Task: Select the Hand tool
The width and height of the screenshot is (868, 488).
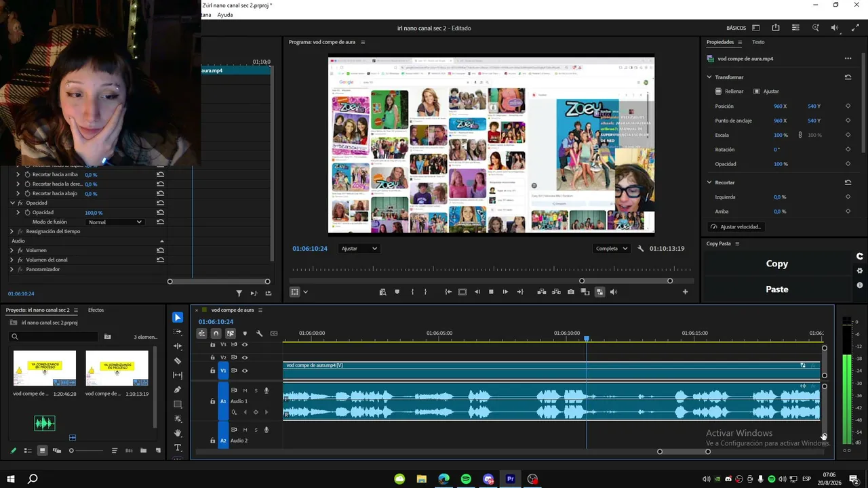Action: tap(178, 433)
